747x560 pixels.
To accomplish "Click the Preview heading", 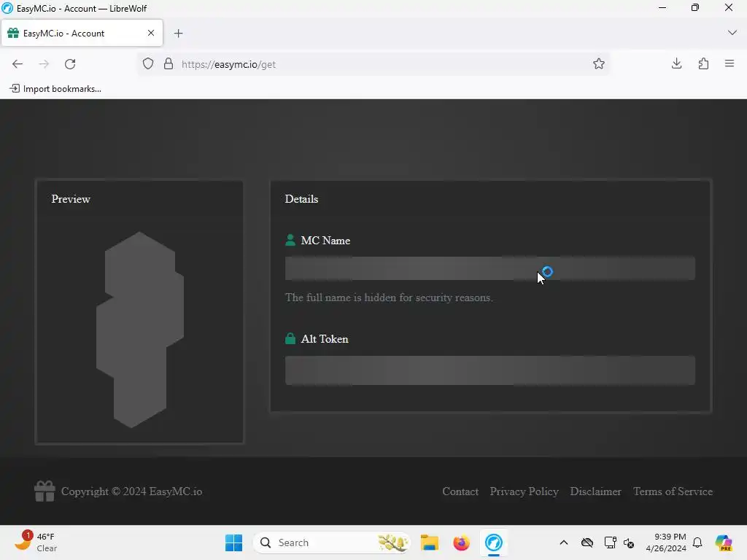I will click(71, 199).
